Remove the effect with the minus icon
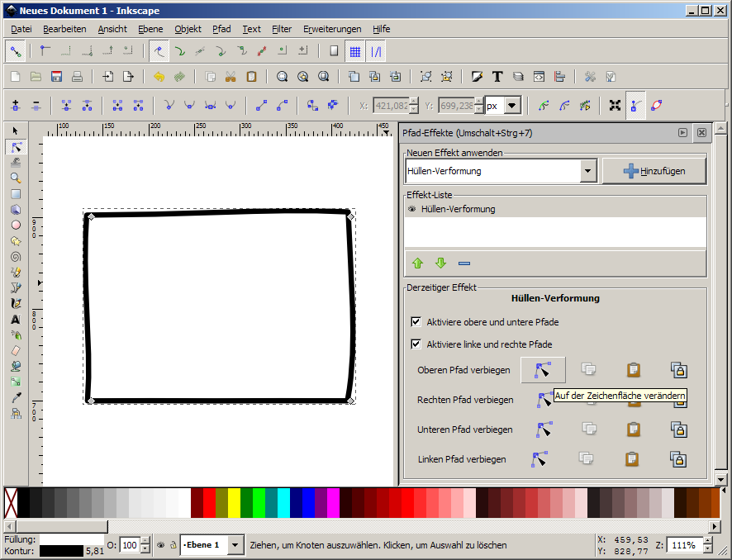Viewport: 732px width, 560px height. (x=463, y=263)
